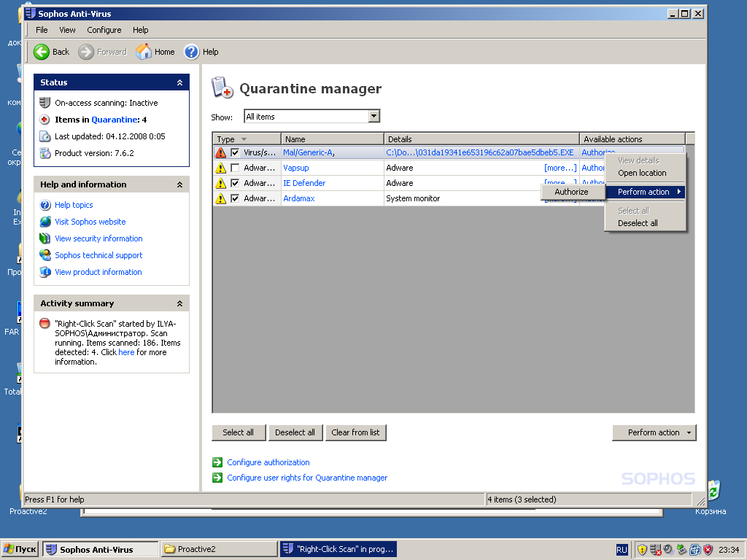Screen dimensions: 747x560
Task: Uncheck the IE Defender item checkbox
Action: pyautogui.click(x=235, y=183)
